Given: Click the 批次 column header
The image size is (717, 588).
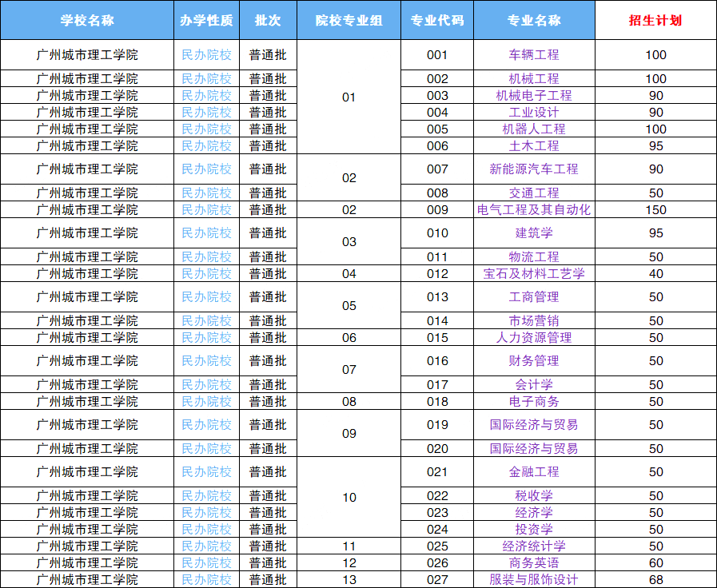Looking at the screenshot, I should [x=268, y=20].
